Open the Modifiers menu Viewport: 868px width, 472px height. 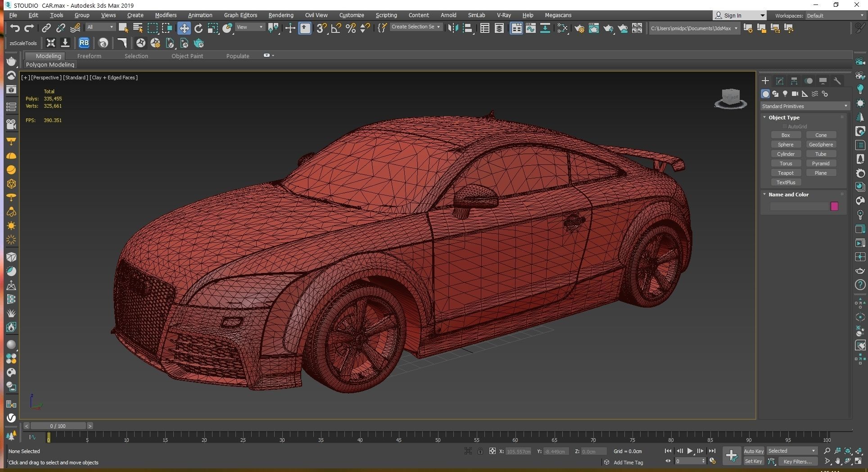pos(165,15)
